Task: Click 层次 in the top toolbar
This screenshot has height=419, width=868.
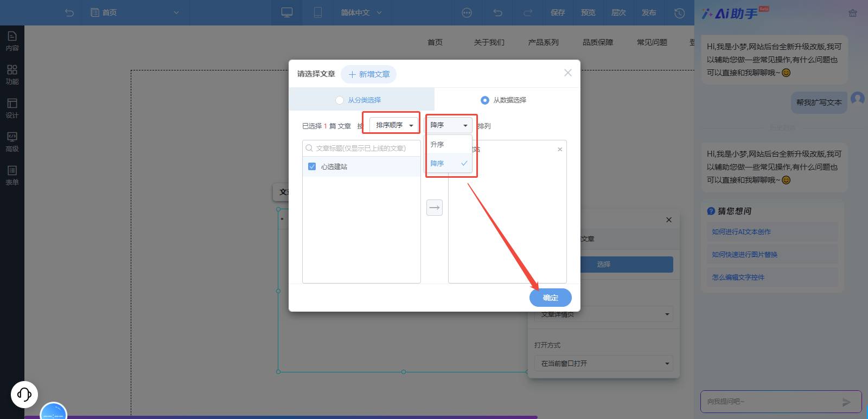Action: [618, 12]
